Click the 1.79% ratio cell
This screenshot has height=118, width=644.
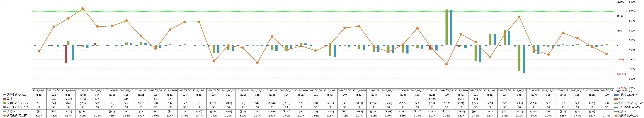(606, 116)
